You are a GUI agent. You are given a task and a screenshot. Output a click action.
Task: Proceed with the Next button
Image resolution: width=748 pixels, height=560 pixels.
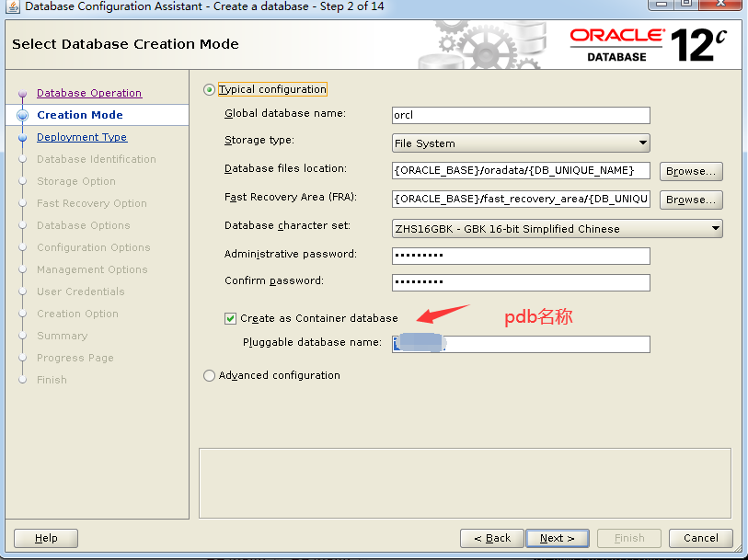(558, 538)
